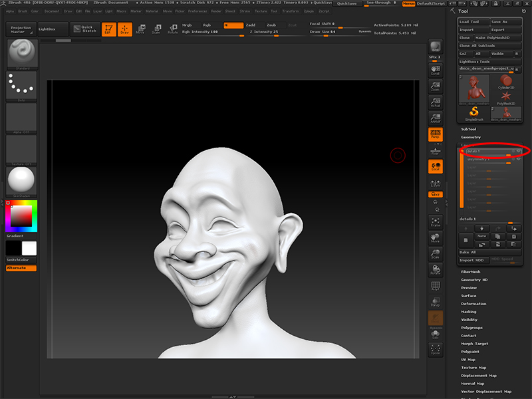532x399 pixels.
Task: Click the move layer down arrow
Action: (481, 228)
